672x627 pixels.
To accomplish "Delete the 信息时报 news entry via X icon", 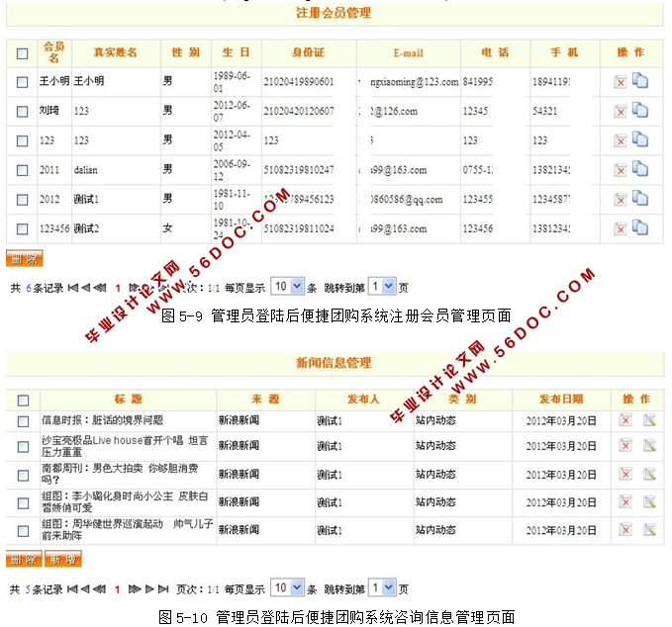I will (625, 420).
